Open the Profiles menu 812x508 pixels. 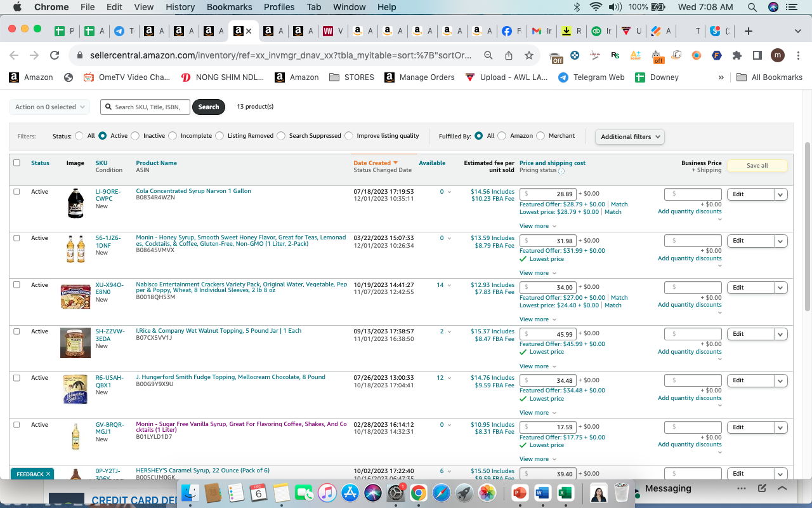[x=279, y=7]
